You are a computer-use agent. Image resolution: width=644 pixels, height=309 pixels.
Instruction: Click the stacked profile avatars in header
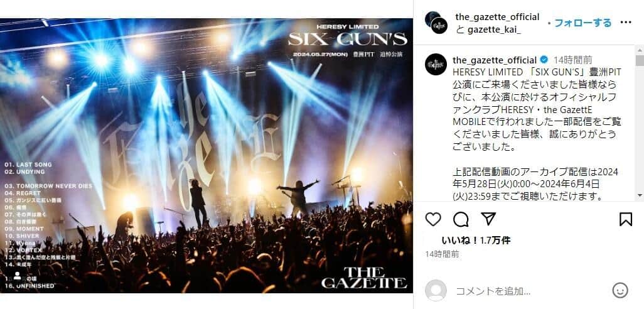(x=436, y=23)
